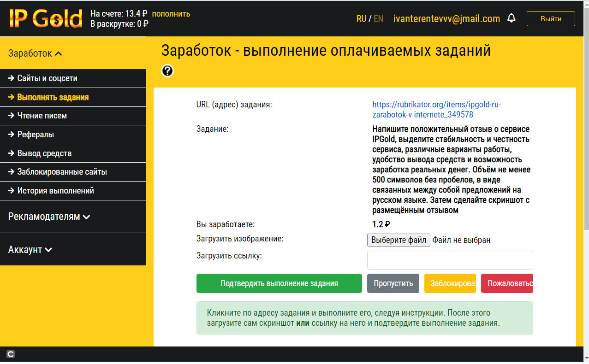
Task: Click the URL (адрес) задания label
Action: pos(234,105)
